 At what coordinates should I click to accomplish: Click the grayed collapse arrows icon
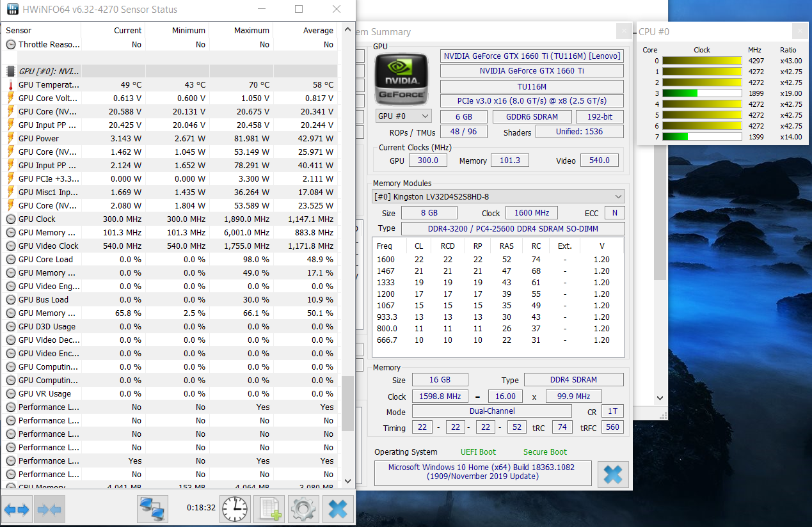(49, 510)
